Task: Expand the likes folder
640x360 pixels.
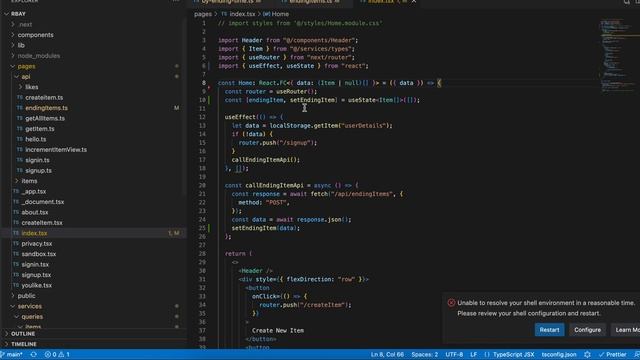Action: [x=31, y=87]
